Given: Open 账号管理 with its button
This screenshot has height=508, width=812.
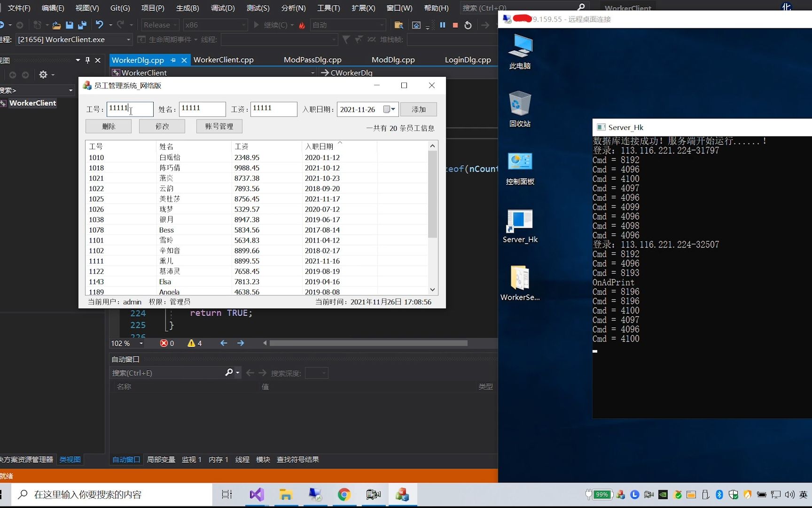Looking at the screenshot, I should 219,126.
